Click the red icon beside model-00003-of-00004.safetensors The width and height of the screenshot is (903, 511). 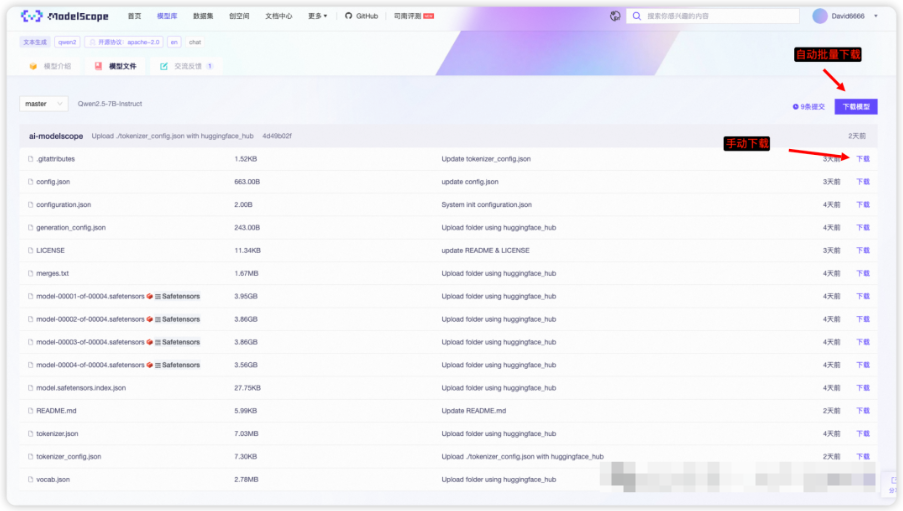coord(150,342)
